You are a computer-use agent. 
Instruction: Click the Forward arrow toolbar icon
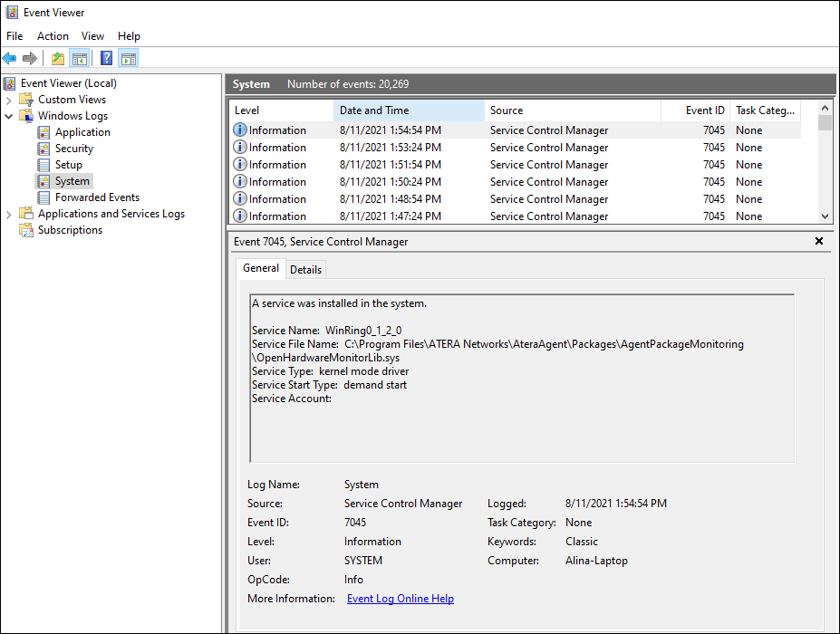coord(30,58)
